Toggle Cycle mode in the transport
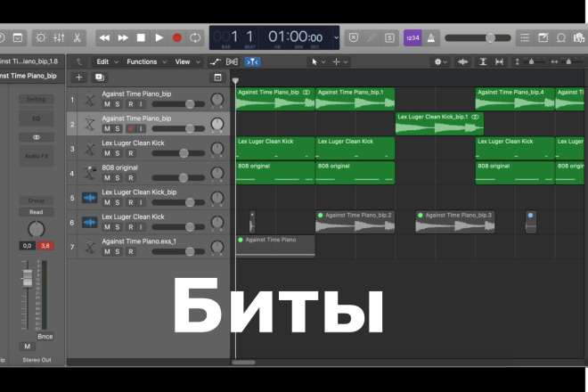This screenshot has height=392, width=588. click(195, 38)
